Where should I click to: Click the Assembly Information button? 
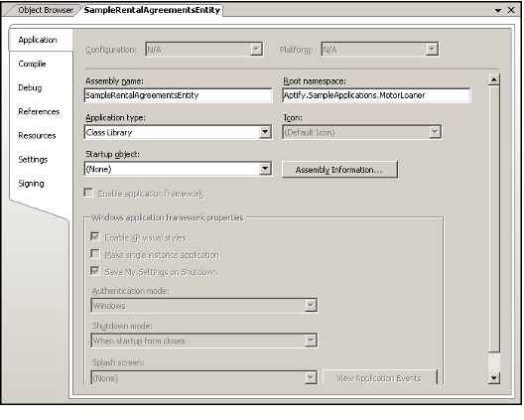point(339,170)
